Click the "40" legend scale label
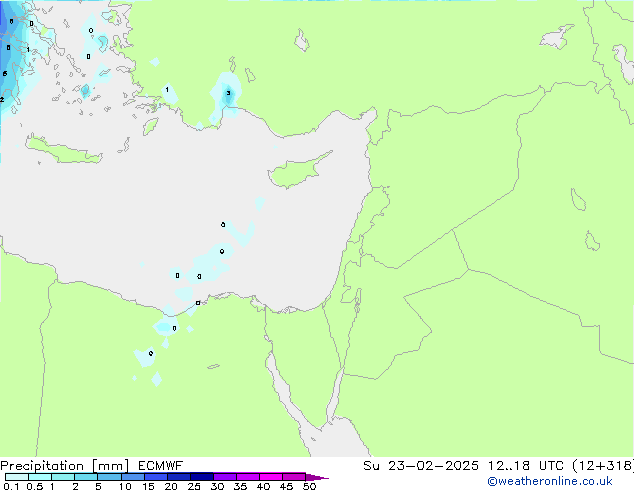The image size is (634, 490). point(264,486)
